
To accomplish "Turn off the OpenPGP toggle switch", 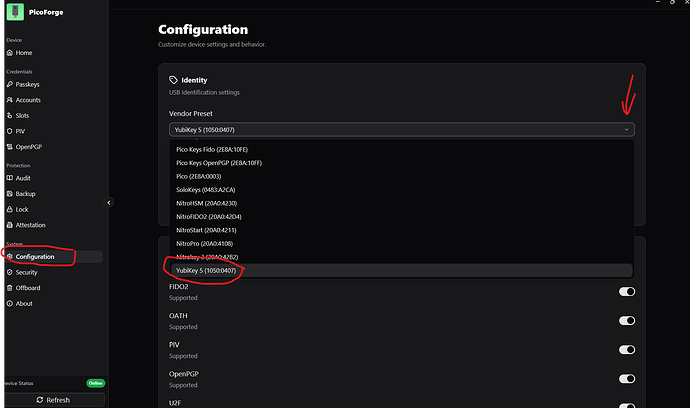I will tap(627, 379).
